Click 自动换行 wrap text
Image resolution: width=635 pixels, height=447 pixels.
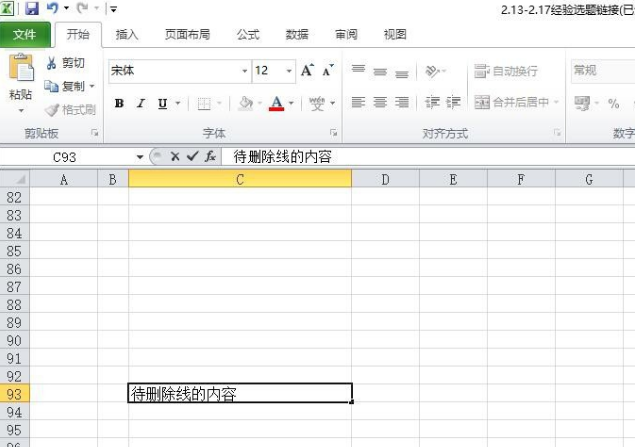tap(506, 71)
